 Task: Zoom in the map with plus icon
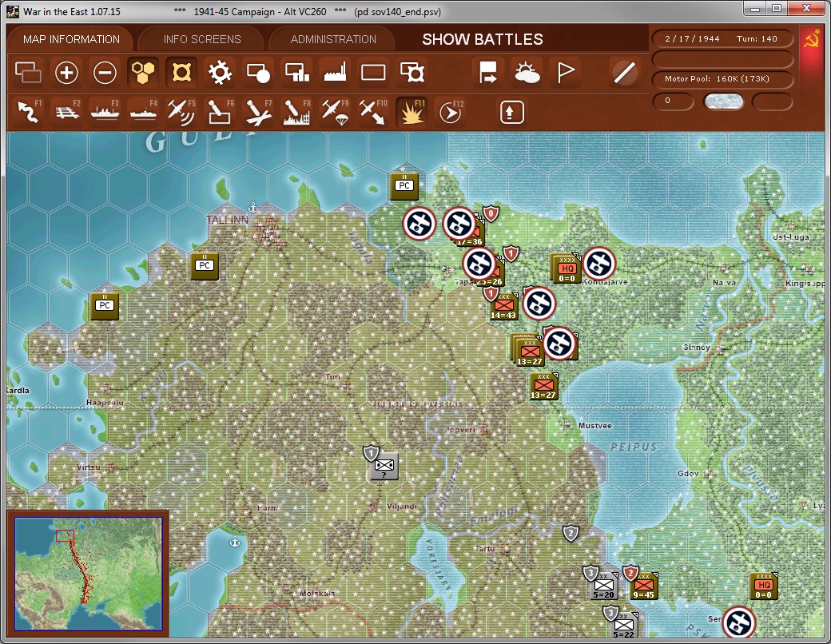(x=67, y=72)
